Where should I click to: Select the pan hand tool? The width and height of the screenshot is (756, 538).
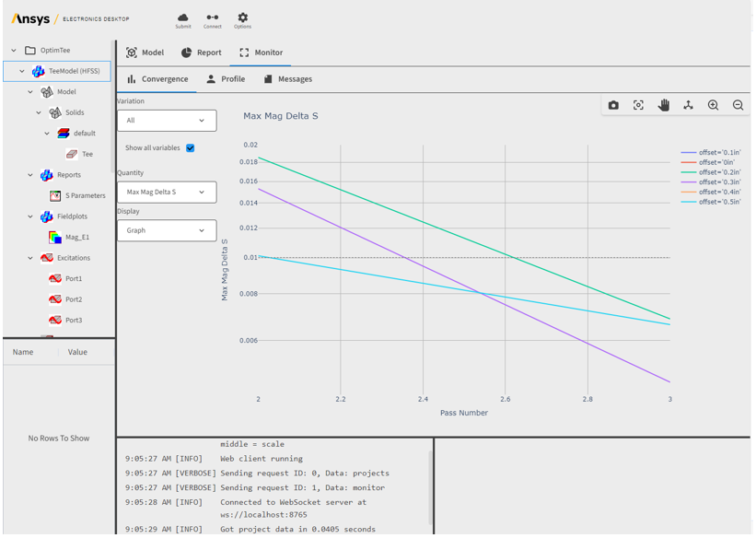tap(663, 106)
